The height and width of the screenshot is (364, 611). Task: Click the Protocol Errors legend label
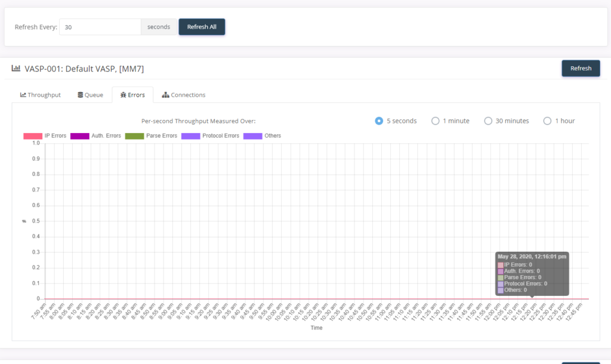221,135
